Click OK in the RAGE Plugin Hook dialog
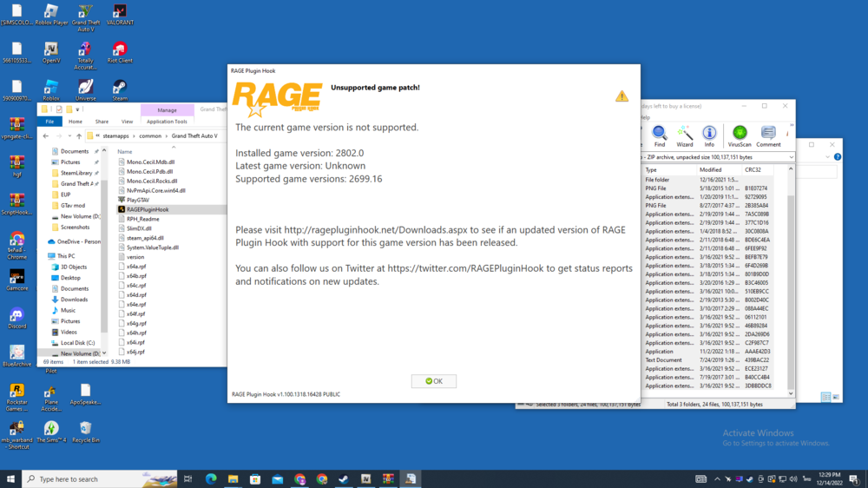 pyautogui.click(x=433, y=381)
